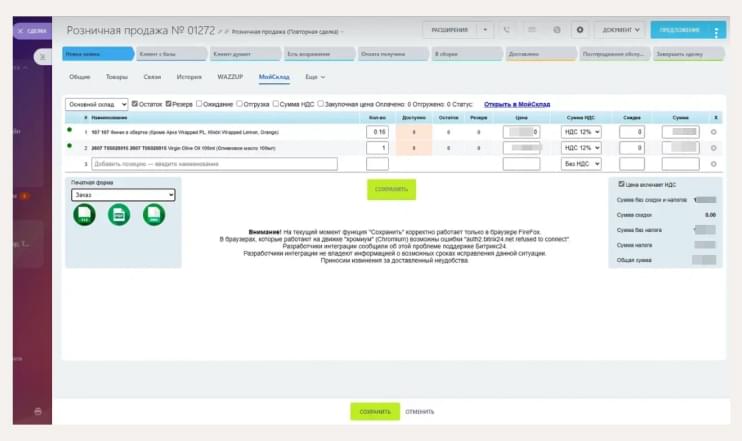742x441 pixels.
Task: Click Отменить in the footer
Action: (x=420, y=412)
